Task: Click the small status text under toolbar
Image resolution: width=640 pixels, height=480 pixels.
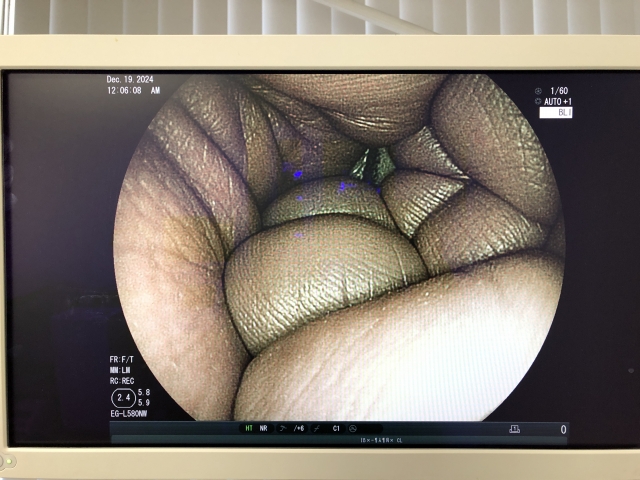Action: click(381, 440)
